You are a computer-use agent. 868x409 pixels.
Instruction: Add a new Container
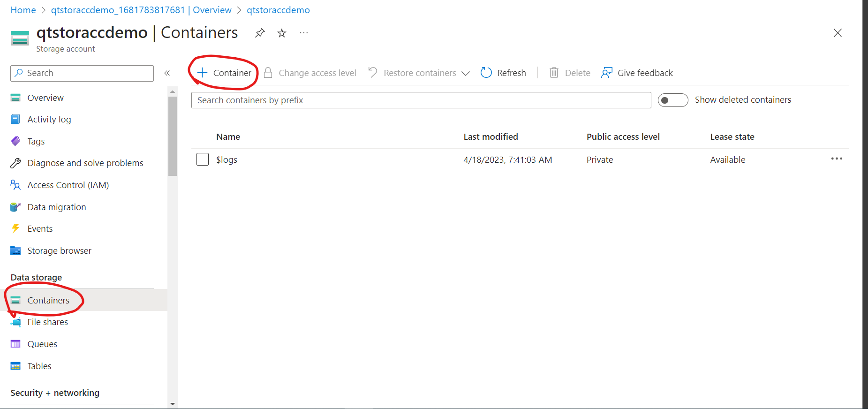point(224,73)
